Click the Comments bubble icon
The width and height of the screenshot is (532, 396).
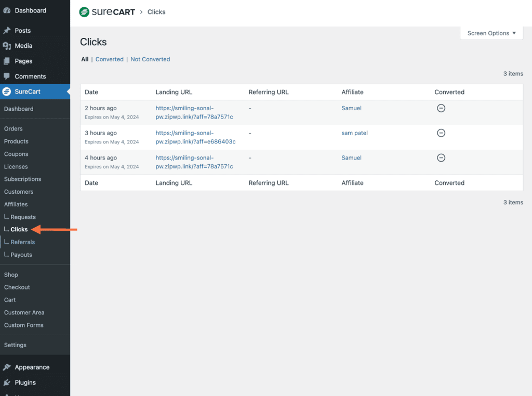point(7,76)
